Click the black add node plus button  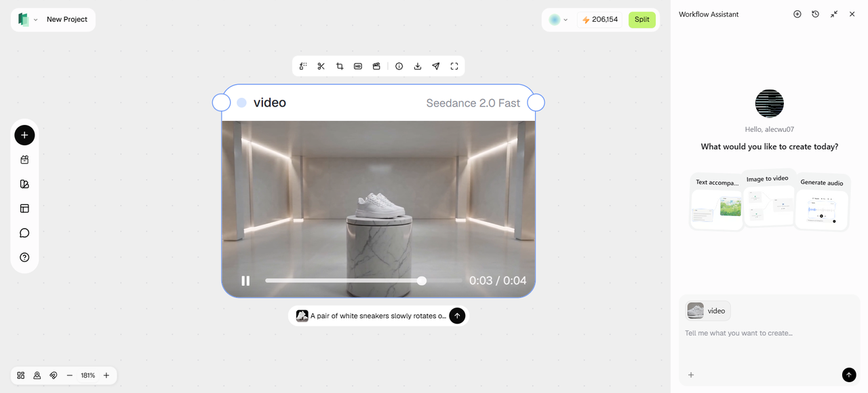pyautogui.click(x=24, y=135)
